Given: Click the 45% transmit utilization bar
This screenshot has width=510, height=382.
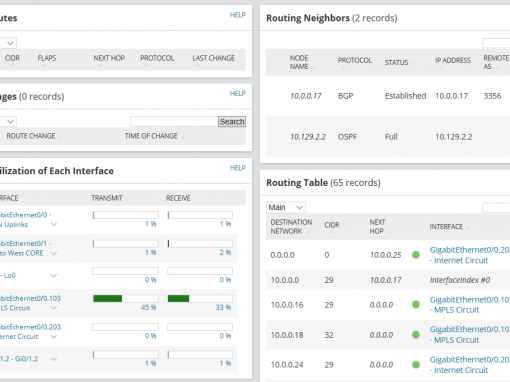Looking at the screenshot, I should pos(125,298).
